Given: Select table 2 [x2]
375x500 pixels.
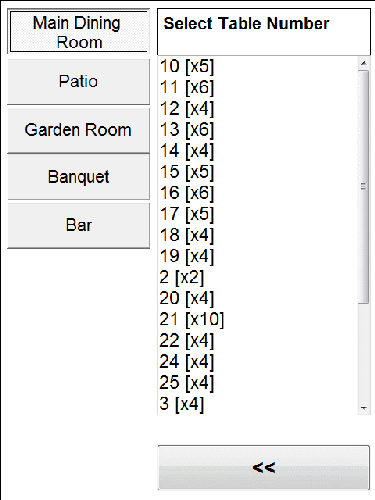Looking at the screenshot, I should (x=258, y=277).
